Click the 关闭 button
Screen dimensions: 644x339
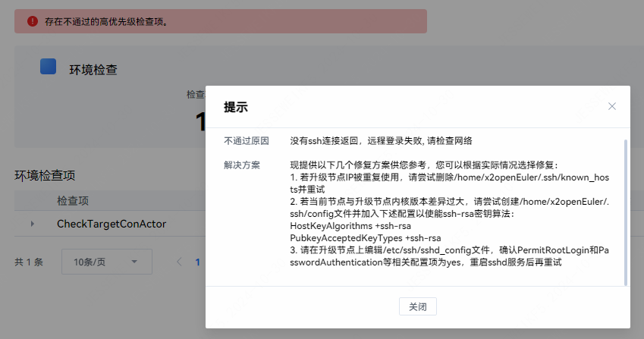pos(417,307)
